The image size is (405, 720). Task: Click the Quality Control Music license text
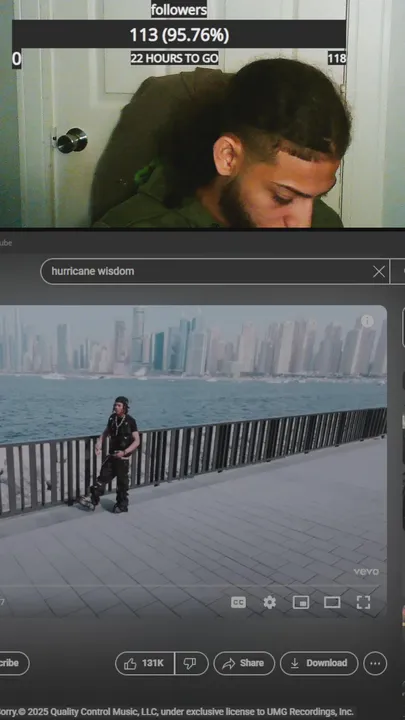(177, 712)
